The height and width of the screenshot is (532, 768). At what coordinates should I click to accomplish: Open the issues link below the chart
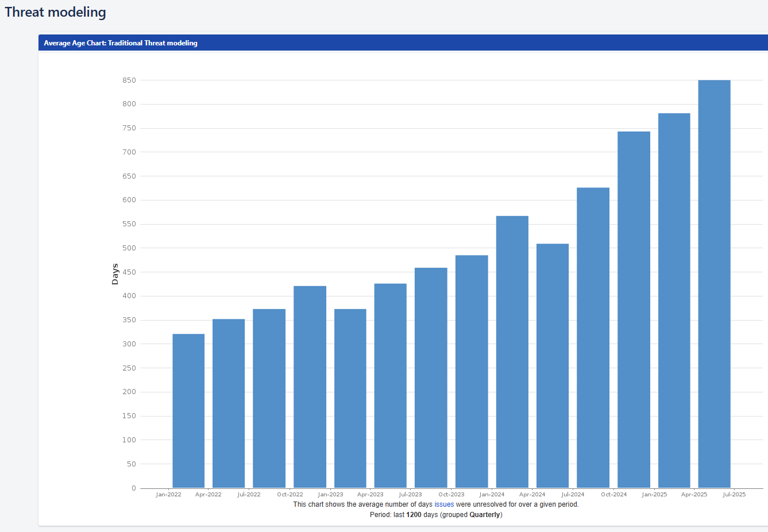pos(444,504)
